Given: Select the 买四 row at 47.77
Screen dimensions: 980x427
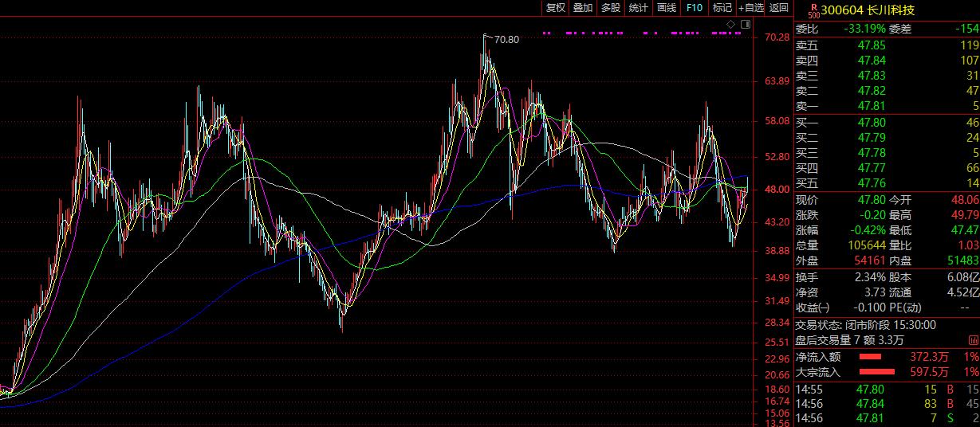Looking at the screenshot, I should (887, 168).
